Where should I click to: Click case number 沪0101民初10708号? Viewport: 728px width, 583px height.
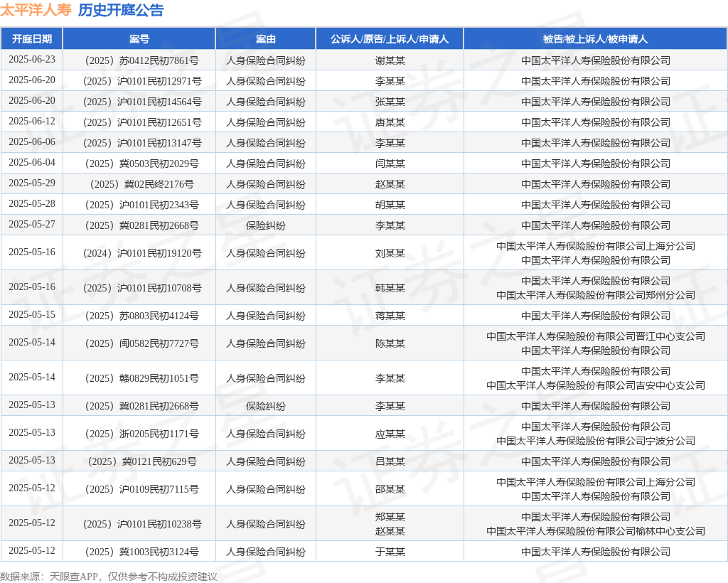click(141, 288)
